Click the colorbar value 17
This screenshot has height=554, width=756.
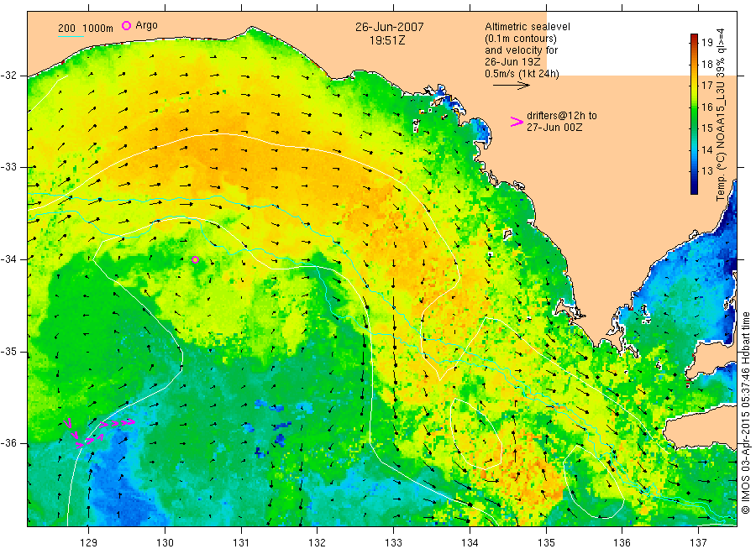pos(706,86)
